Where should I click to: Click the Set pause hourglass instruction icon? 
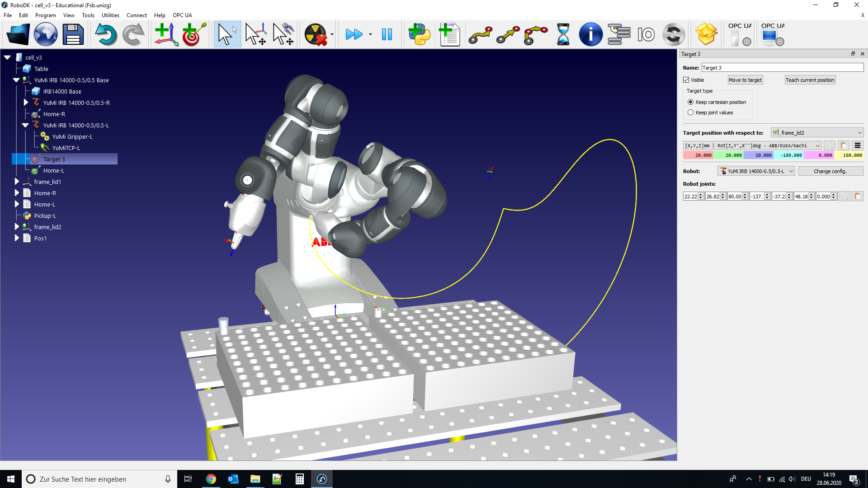point(563,34)
